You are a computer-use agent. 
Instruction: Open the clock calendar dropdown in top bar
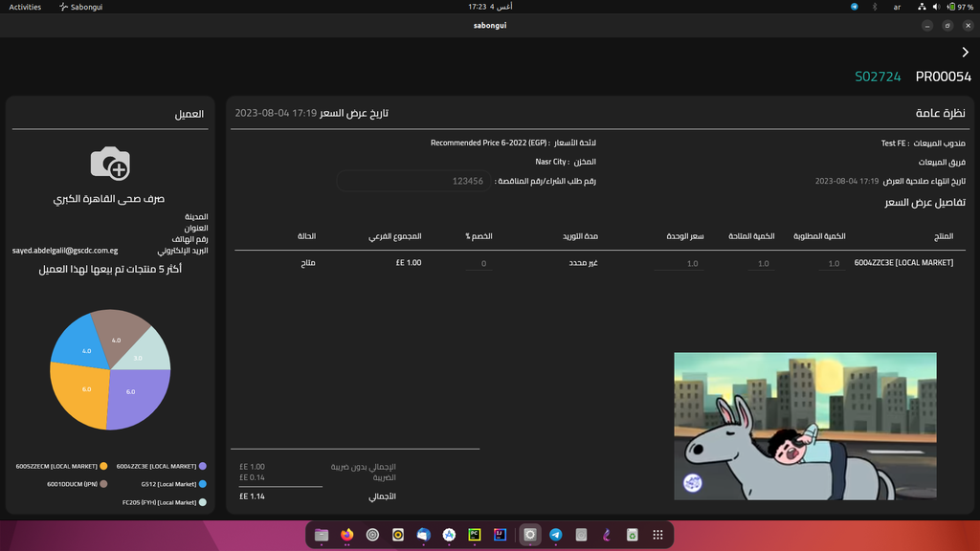pos(489,7)
